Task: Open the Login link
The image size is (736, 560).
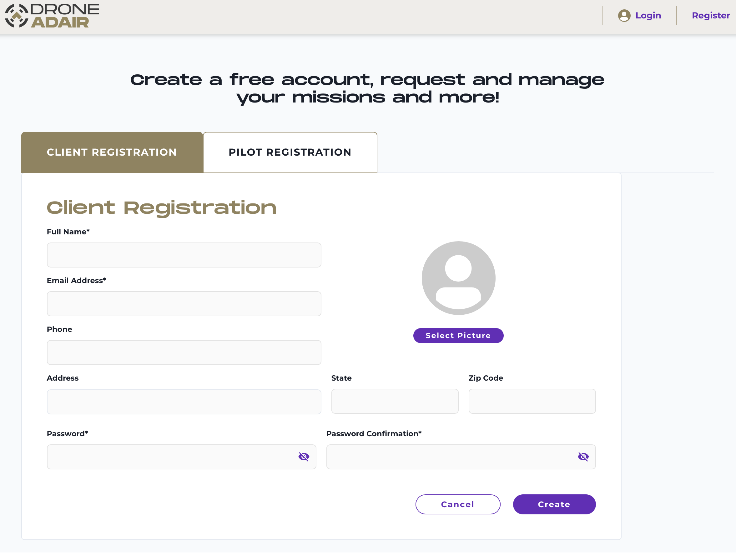Action: point(648,16)
